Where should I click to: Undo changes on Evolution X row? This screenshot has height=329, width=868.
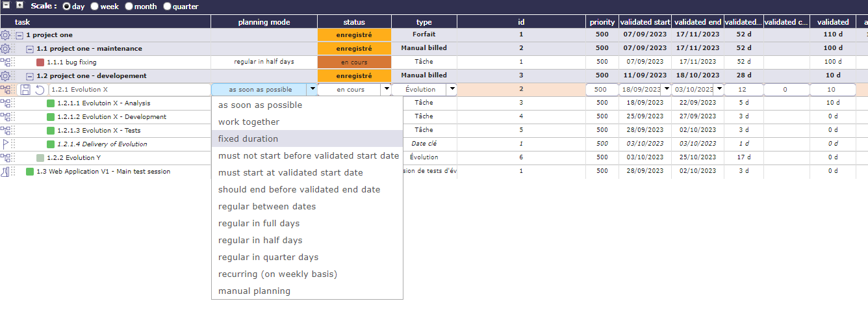tap(40, 90)
